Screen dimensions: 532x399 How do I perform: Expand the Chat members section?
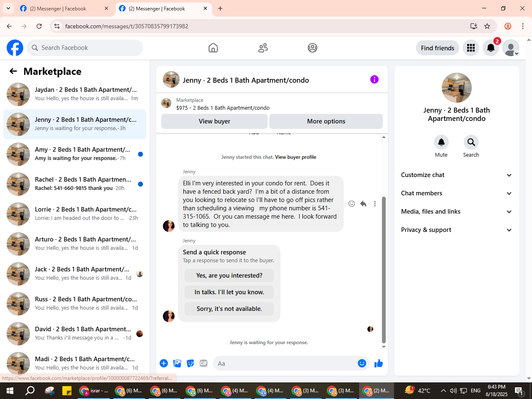[457, 193]
